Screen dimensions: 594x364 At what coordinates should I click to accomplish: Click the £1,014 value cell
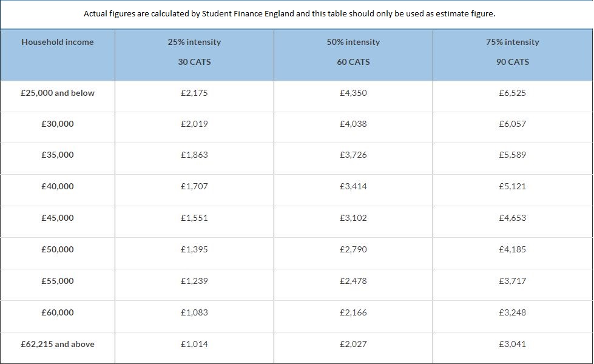click(194, 344)
